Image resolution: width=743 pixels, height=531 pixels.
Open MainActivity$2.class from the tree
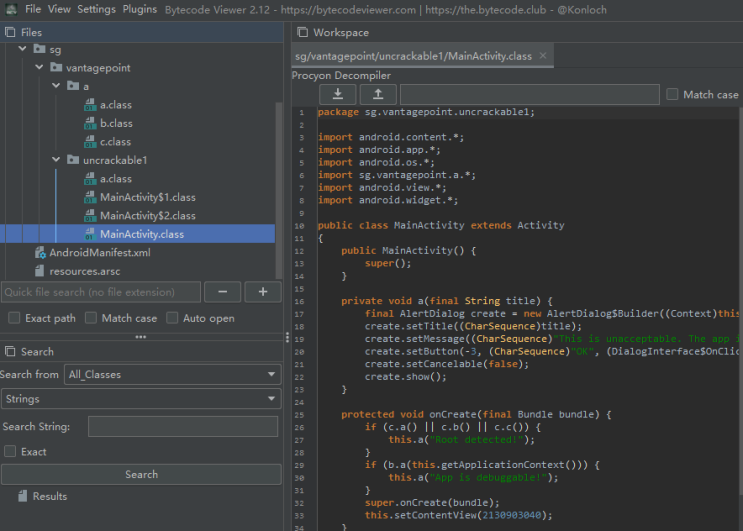(147, 216)
